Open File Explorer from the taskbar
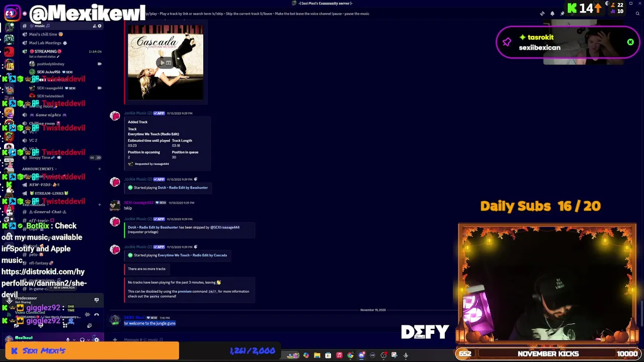This screenshot has width=644, height=362. click(x=317, y=355)
